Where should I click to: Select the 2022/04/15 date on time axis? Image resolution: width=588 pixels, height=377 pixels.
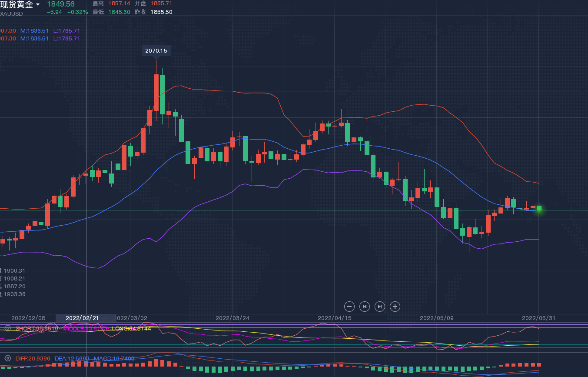334,318
